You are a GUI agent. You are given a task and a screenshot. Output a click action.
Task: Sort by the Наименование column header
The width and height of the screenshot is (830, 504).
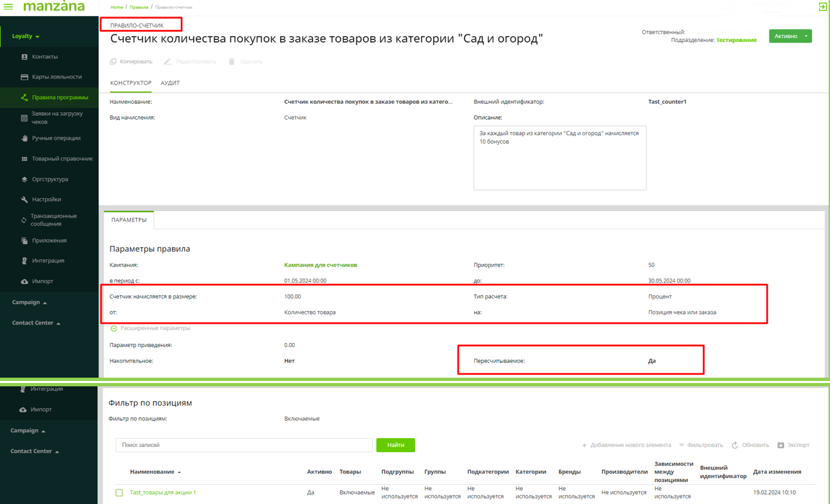[x=152, y=472]
